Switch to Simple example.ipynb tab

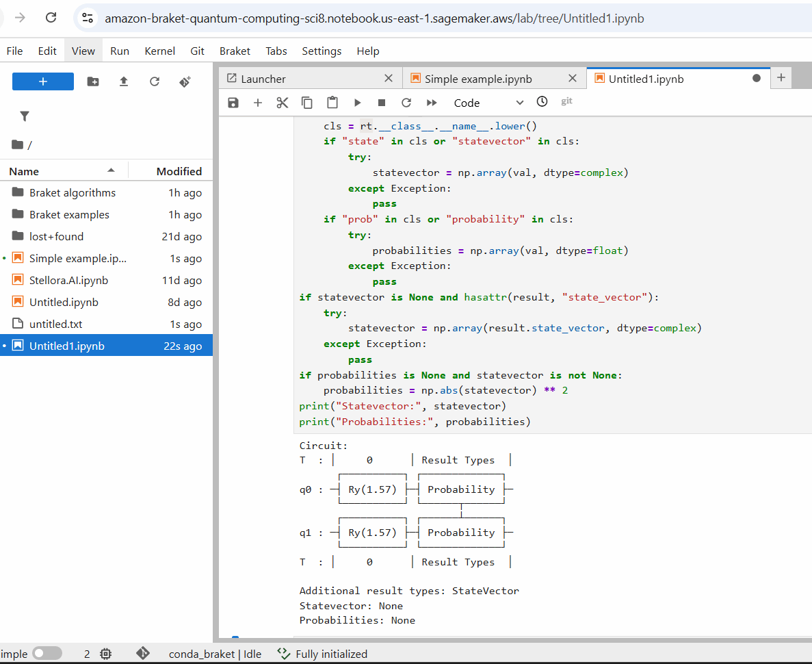coord(477,79)
